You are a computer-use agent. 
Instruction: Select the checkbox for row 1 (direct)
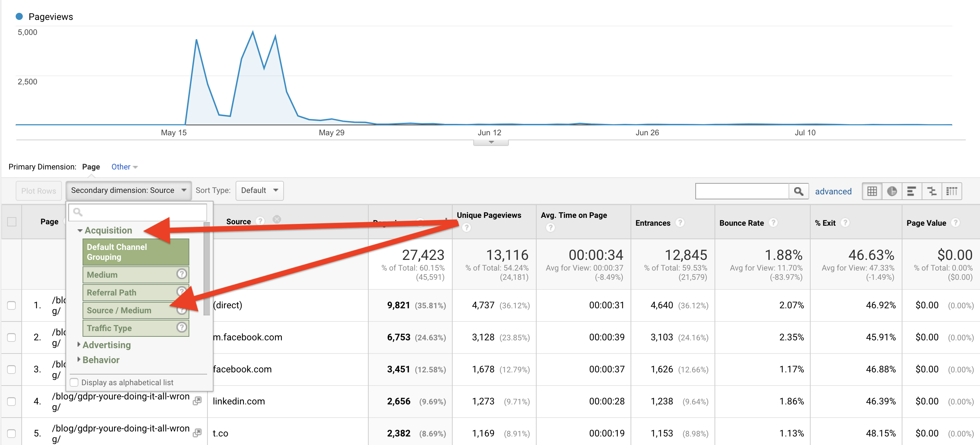(11, 305)
